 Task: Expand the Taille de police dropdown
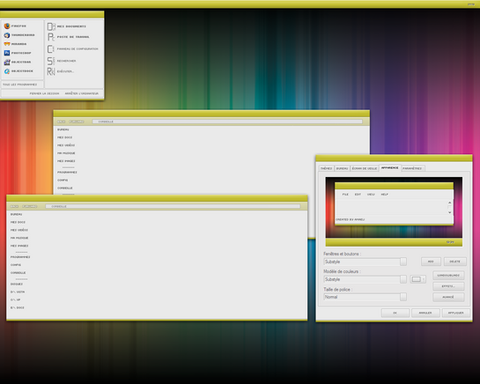[x=403, y=297]
